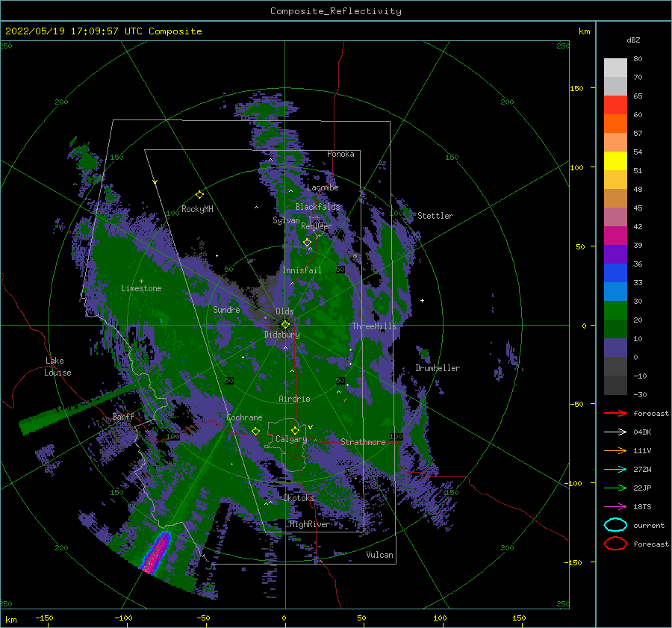Select the red forecast ellipse icon

pos(615,544)
